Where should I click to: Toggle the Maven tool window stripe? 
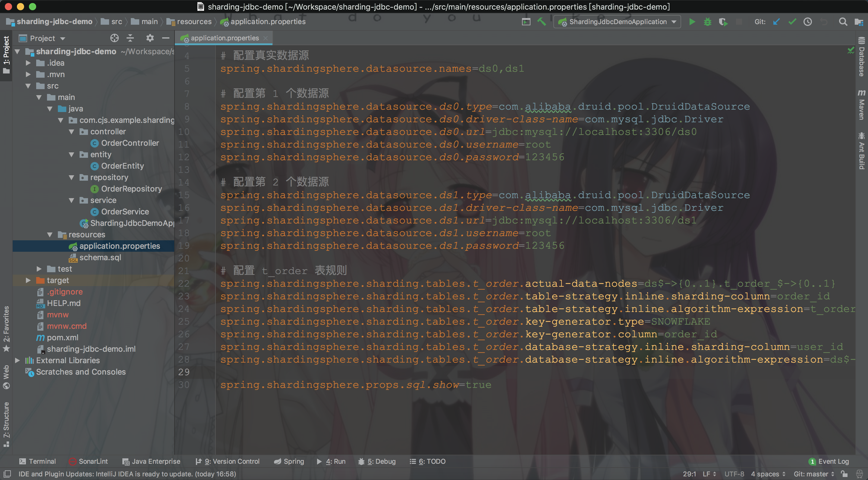[862, 104]
